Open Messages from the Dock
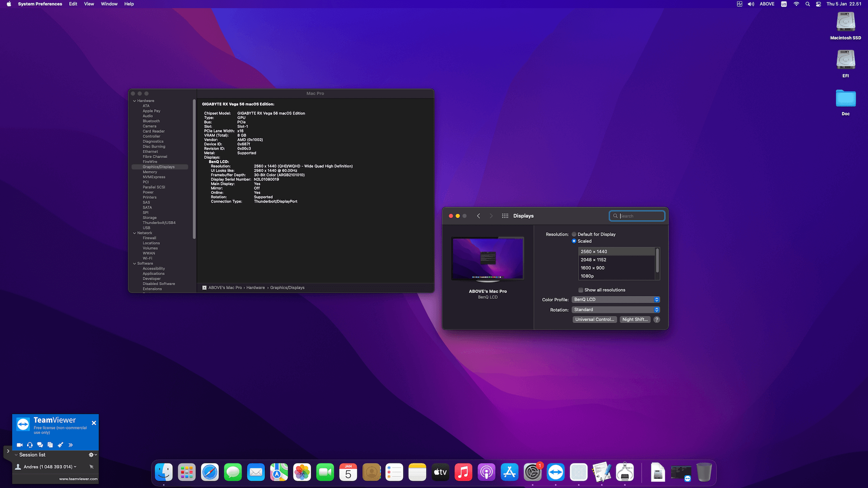 coord(233,473)
